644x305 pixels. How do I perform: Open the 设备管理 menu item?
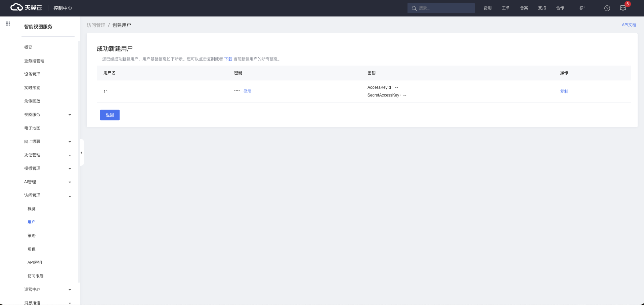(32, 74)
